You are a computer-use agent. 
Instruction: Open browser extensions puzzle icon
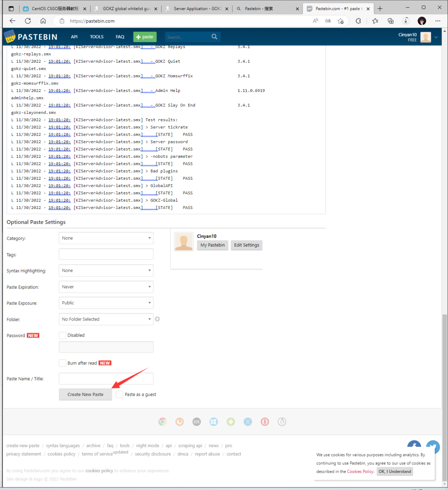[x=358, y=21]
